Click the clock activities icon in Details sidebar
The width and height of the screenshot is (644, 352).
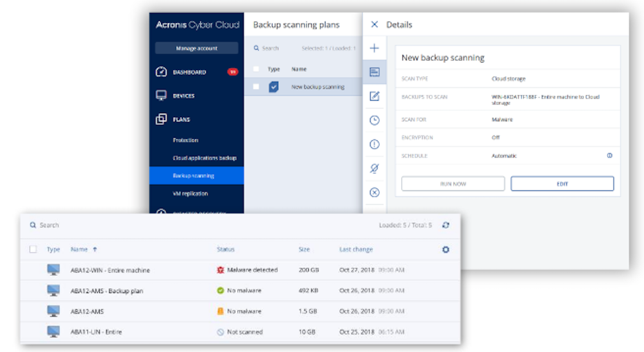(x=374, y=120)
